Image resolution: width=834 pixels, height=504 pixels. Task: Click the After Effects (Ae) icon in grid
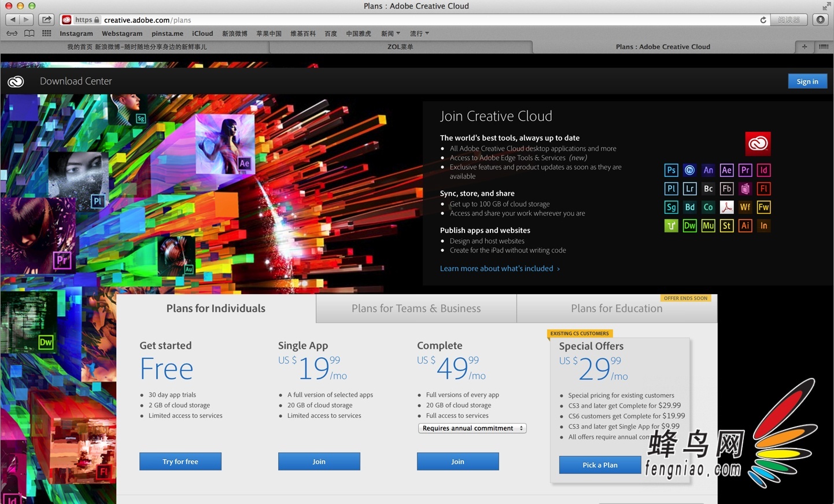click(x=726, y=170)
